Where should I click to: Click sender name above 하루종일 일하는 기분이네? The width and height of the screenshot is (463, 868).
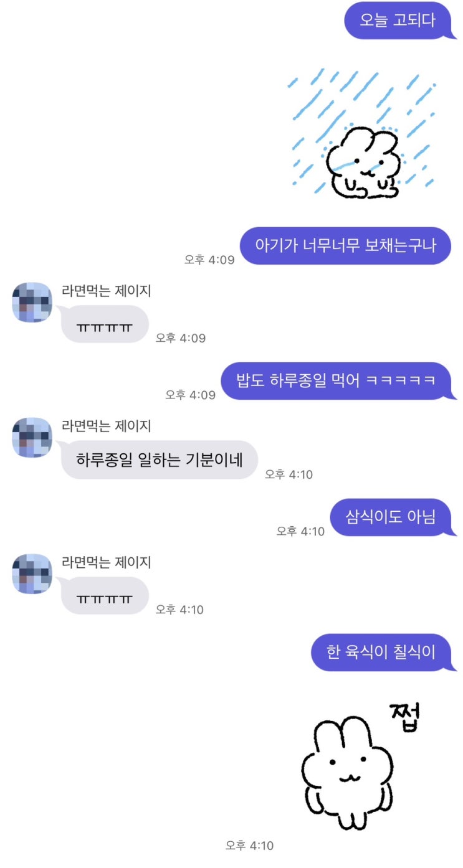point(107,426)
